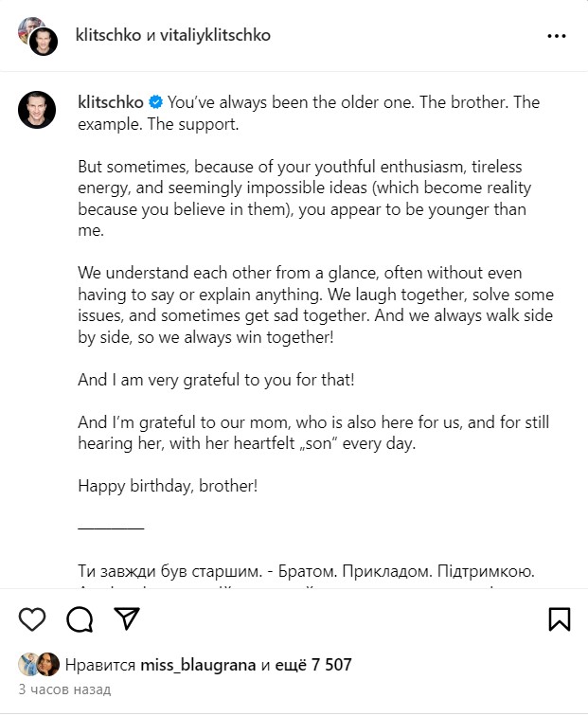The image size is (588, 716).
Task: Save the post with the bookmark icon
Action: click(559, 618)
